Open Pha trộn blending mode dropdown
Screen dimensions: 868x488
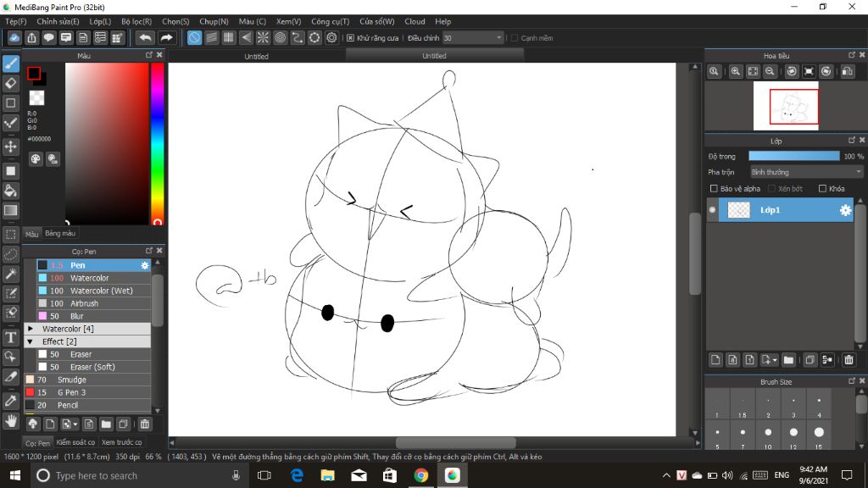[807, 172]
